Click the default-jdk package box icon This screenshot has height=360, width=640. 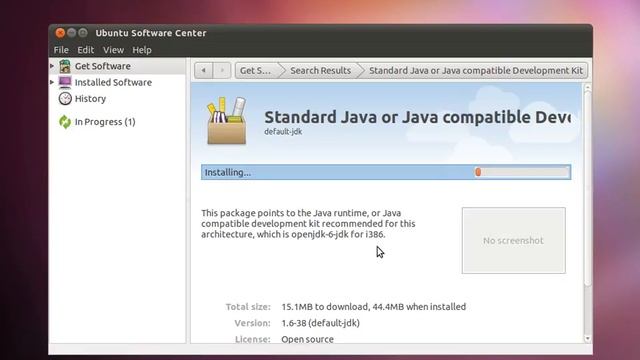227,121
